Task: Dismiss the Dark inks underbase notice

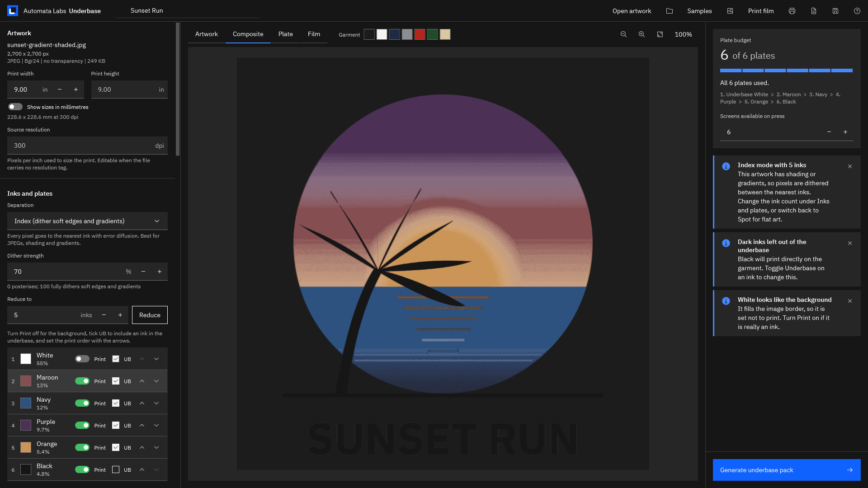Action: point(850,243)
